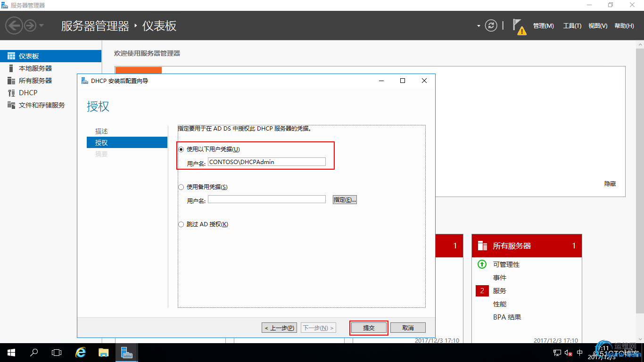This screenshot has width=644, height=362.
Task: Click the 所有服务器 icon in the sidebar
Action: pos(11,81)
